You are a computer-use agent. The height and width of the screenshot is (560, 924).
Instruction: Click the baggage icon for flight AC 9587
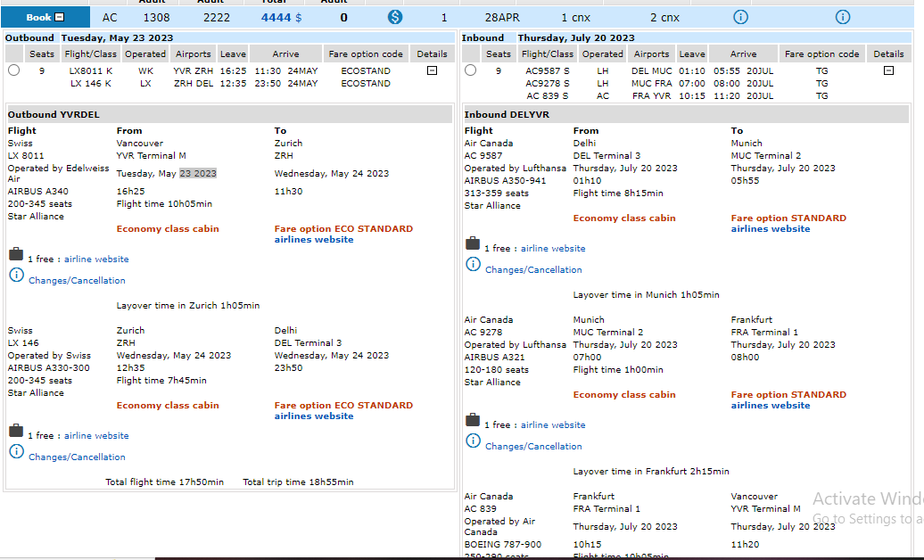(473, 244)
